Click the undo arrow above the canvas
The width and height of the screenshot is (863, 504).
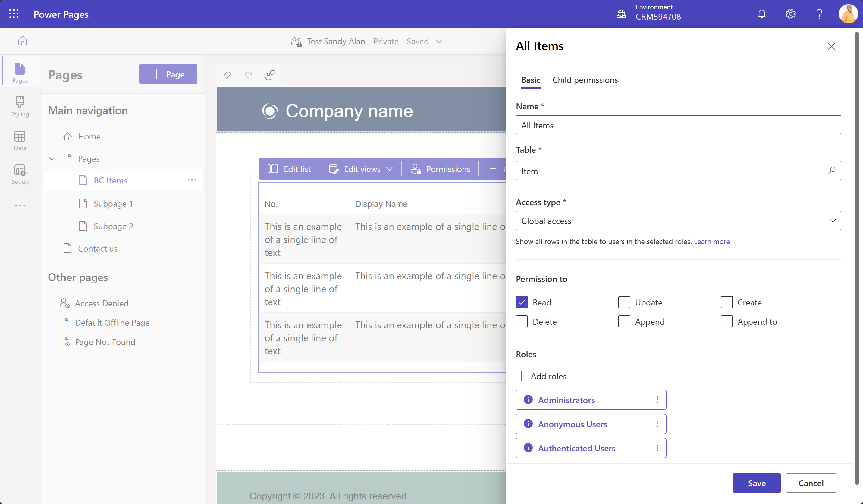click(227, 75)
